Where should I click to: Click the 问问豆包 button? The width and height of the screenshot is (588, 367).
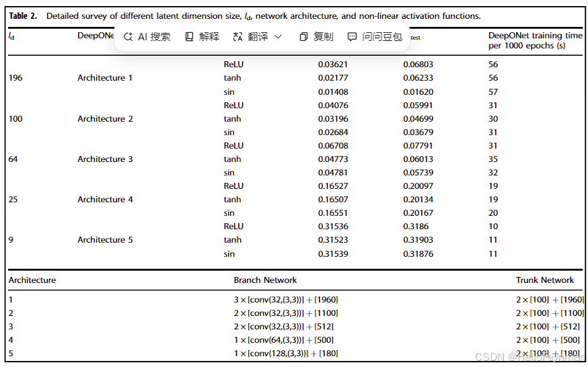click(x=375, y=37)
